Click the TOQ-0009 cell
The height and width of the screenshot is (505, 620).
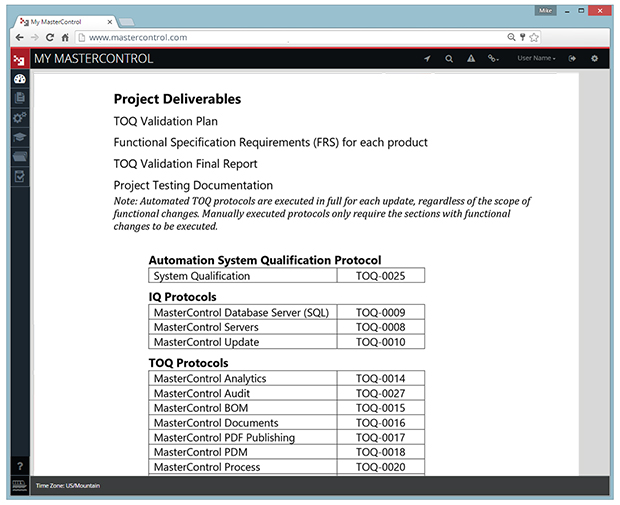point(381,312)
